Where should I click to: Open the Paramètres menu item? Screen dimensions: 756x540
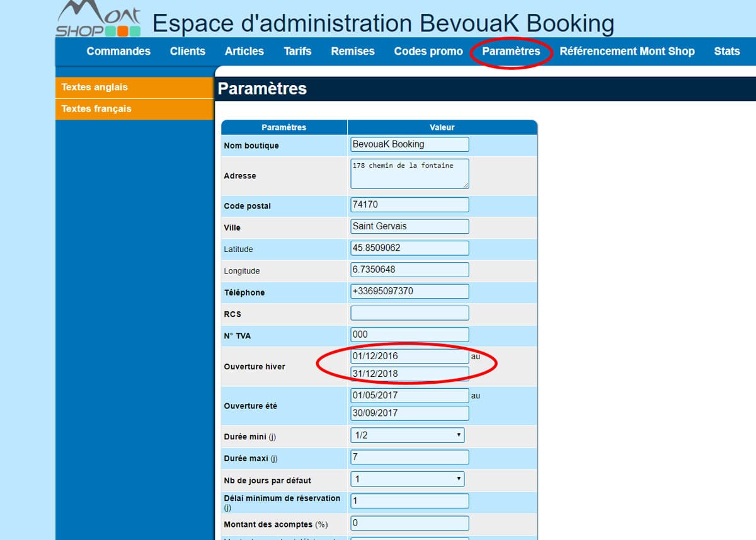click(x=511, y=51)
